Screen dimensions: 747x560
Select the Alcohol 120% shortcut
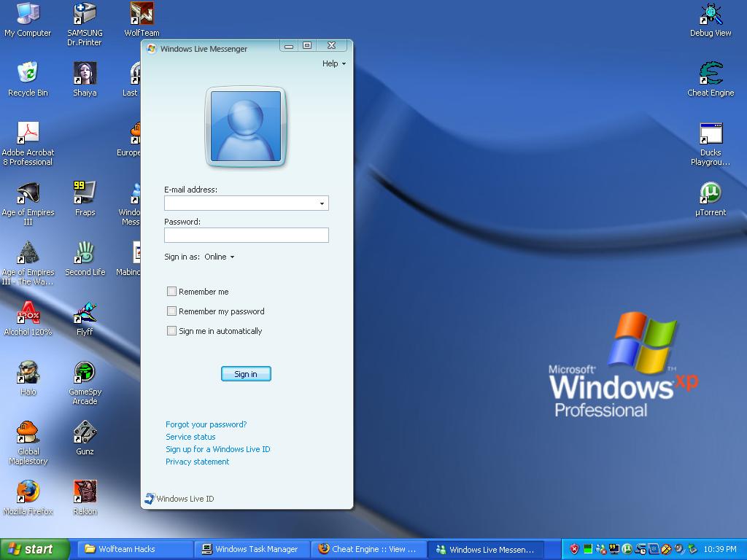(x=28, y=318)
